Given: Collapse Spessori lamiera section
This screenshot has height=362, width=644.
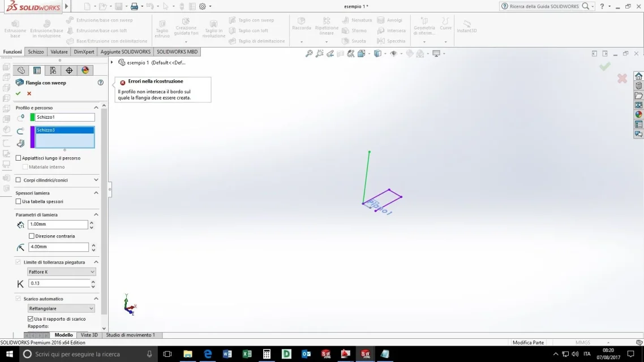Looking at the screenshot, I should [x=96, y=193].
